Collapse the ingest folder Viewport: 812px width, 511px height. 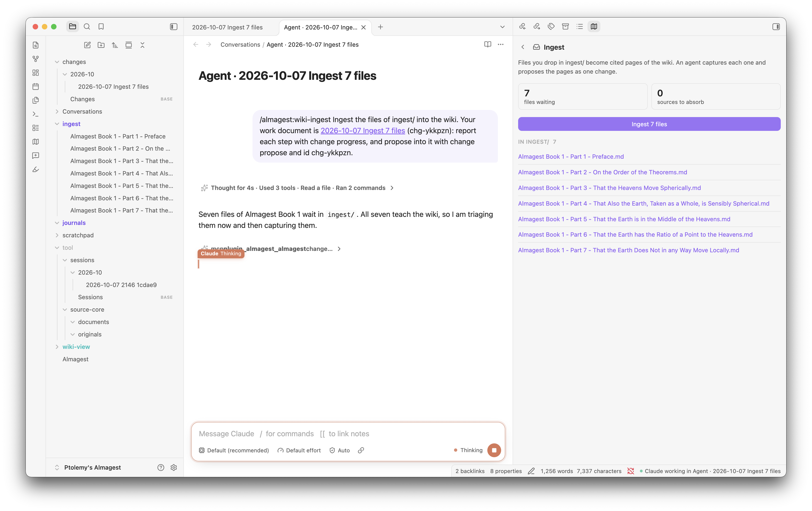pos(57,124)
